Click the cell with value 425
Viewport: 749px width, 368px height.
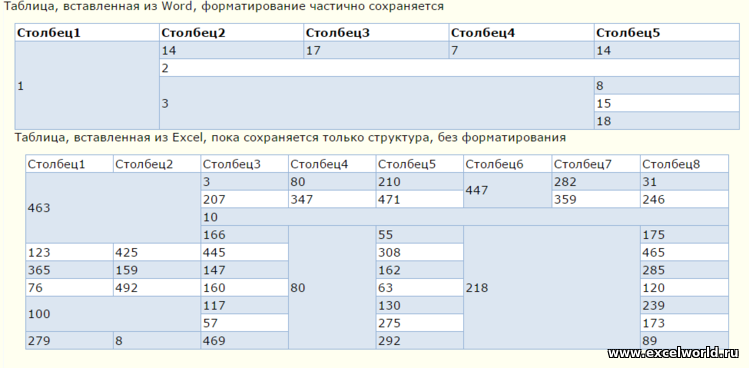point(157,252)
